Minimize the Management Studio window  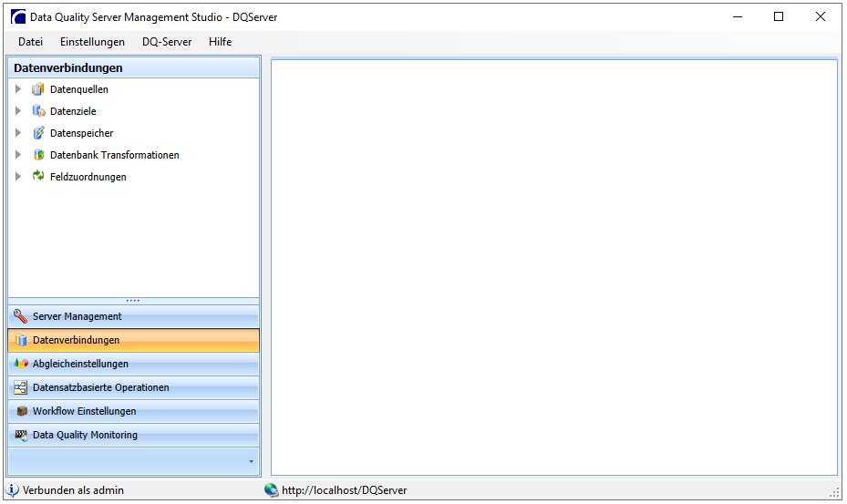738,16
